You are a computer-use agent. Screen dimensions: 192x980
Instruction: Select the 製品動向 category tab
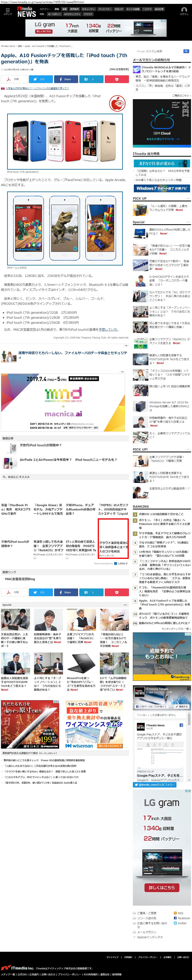pos(74,9)
